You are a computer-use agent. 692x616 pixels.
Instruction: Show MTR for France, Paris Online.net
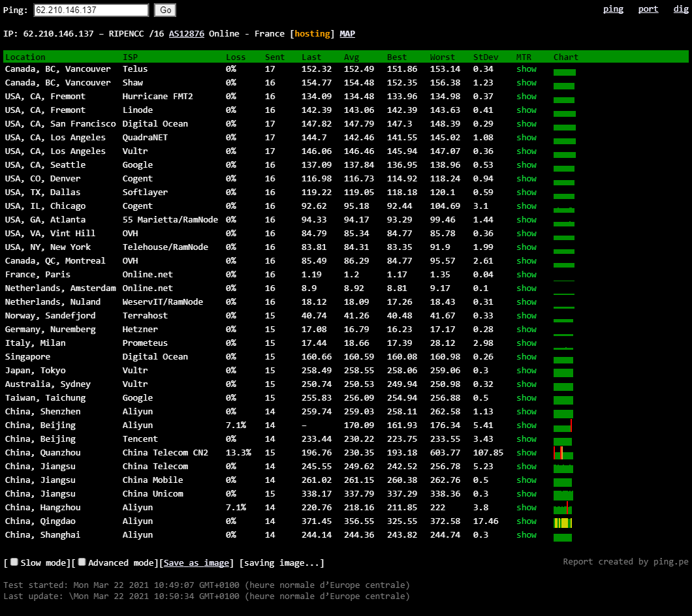tap(526, 275)
